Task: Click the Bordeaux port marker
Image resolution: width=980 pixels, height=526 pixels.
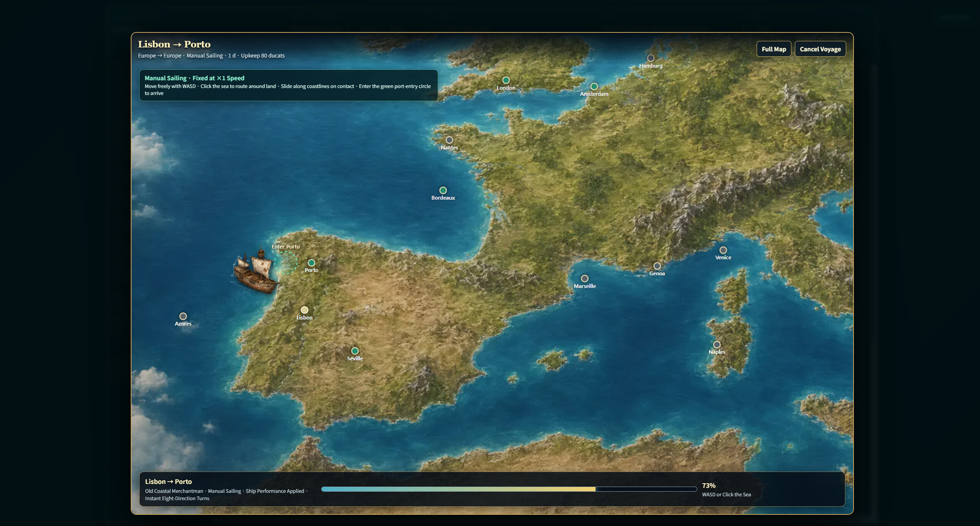Action: click(x=443, y=190)
